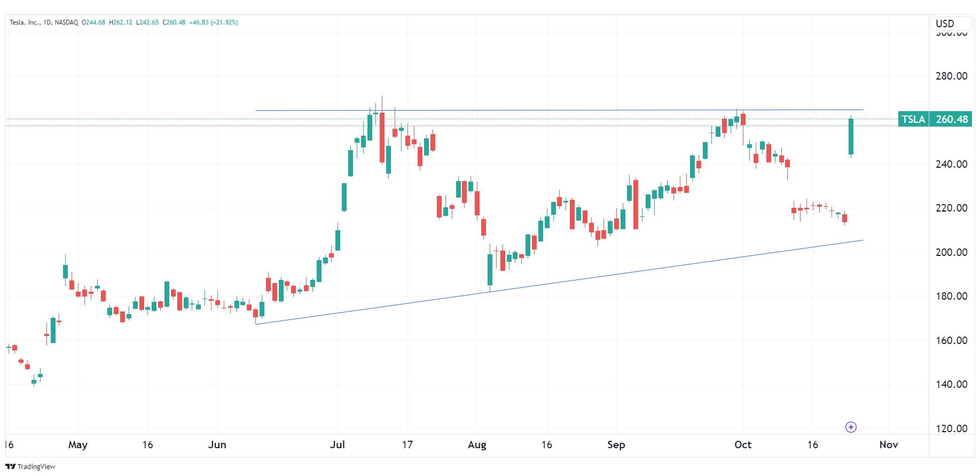Screen dimensions: 980x476
Task: Click the change value +46.83 (+21.92%)
Action: pyautogui.click(x=214, y=22)
